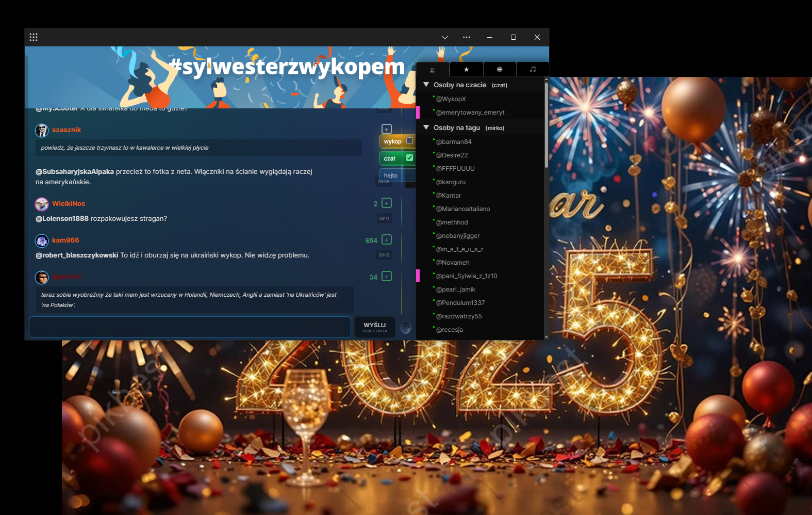Switch to the music note tab
Screen dimensions: 812x515
[x=533, y=69]
